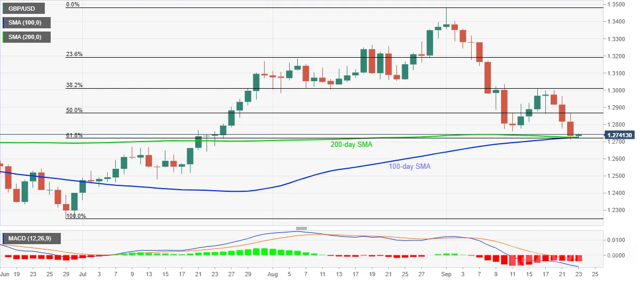Click the pane divider handle above MACD

tap(301, 228)
